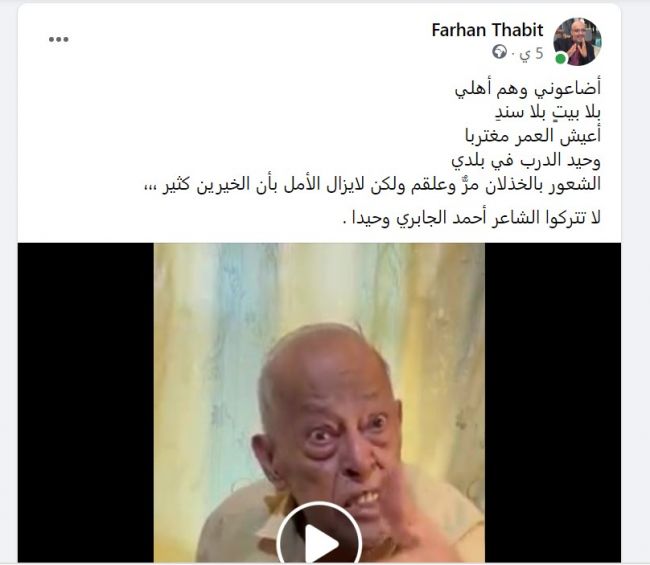The width and height of the screenshot is (650, 565).
Task: Open the three-dots post options menu
Action: (58, 39)
